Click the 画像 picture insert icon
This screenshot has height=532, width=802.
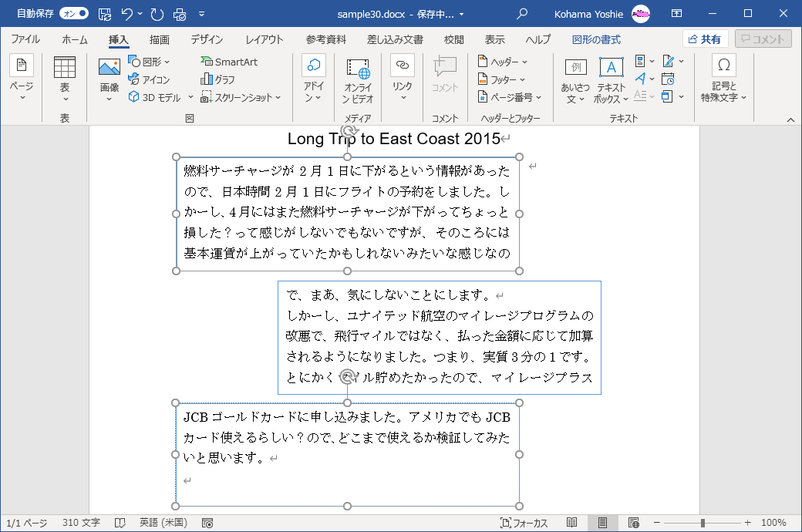tap(110, 67)
